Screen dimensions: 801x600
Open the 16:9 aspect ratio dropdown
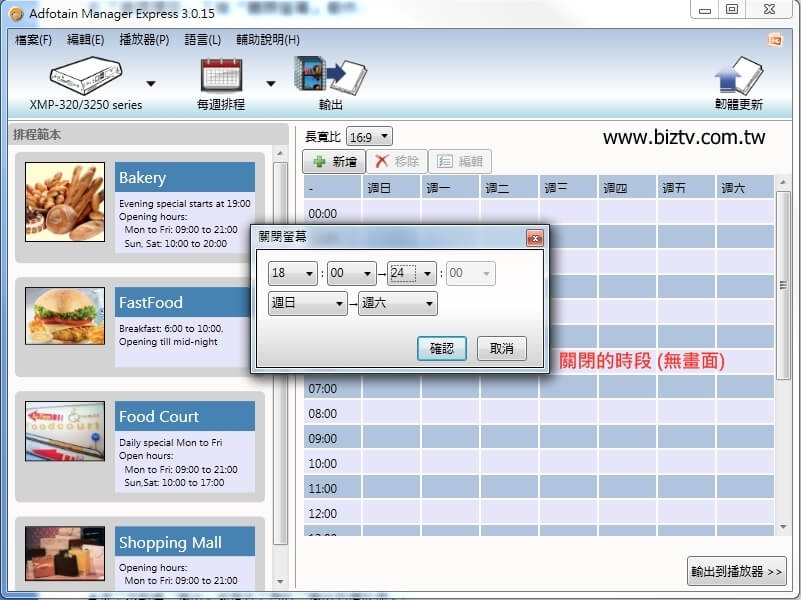[x=369, y=136]
